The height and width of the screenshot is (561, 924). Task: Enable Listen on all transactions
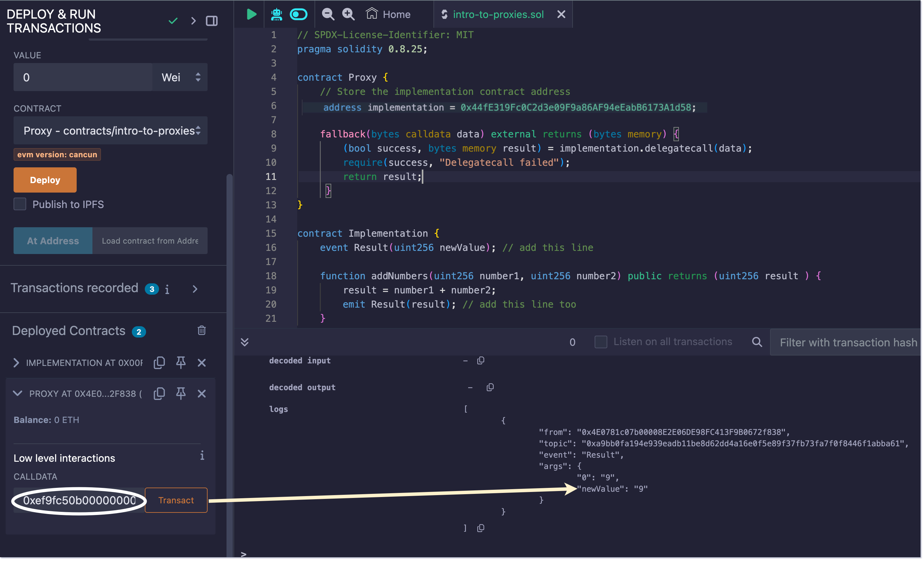[601, 342]
